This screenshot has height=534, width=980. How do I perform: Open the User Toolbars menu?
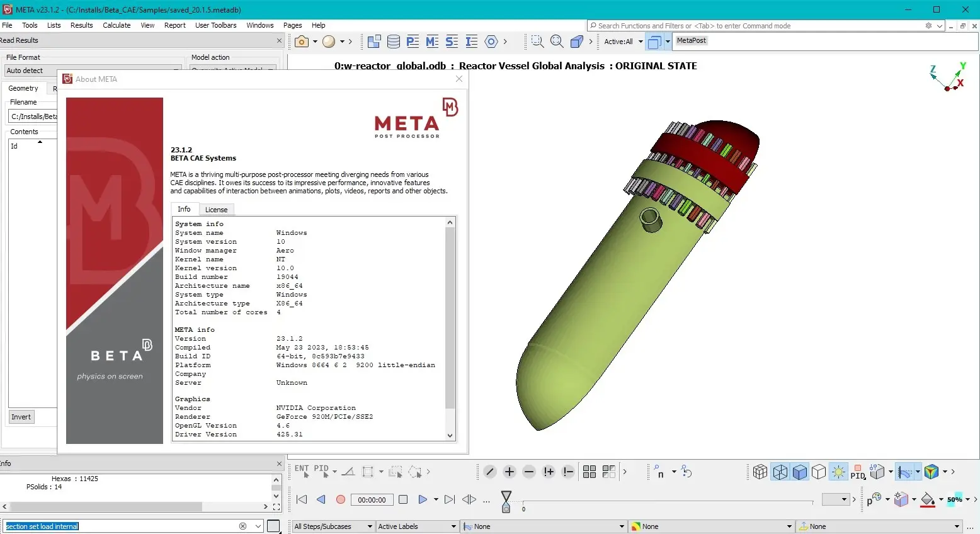(215, 25)
